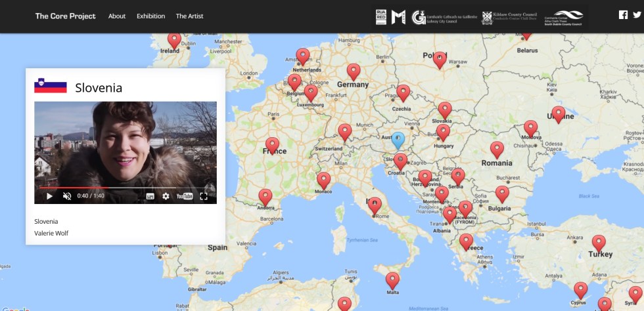Click the Slovenia flag image
Screen dimensions: 644x311
[51, 87]
